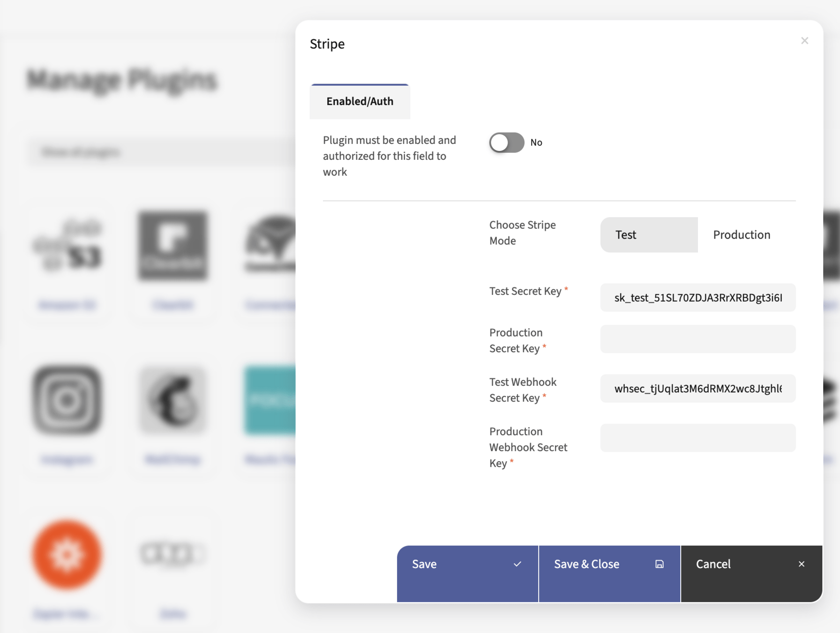Click the Production Secret Key field

pos(697,339)
